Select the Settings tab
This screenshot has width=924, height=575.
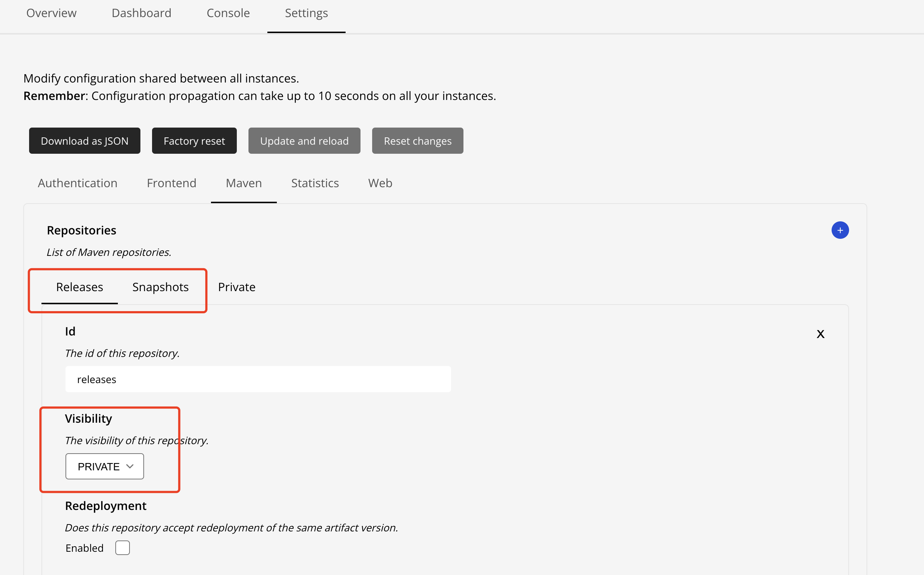[x=306, y=13]
